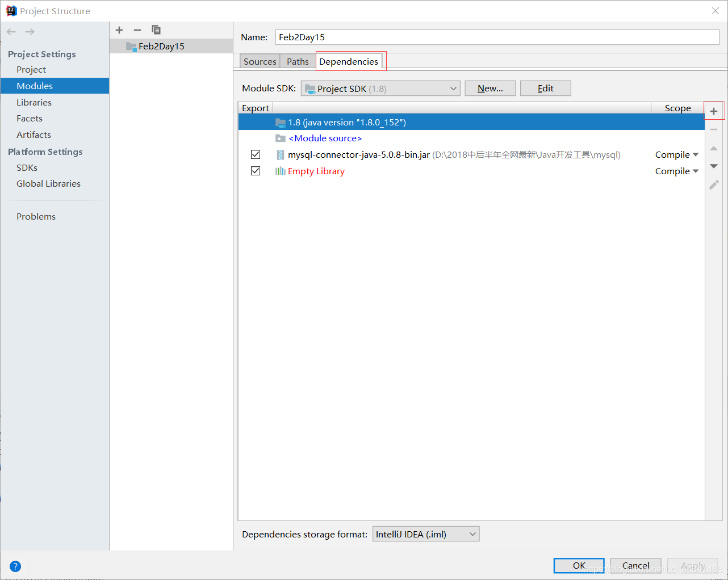This screenshot has width=728, height=580.
Task: Open Dependencies storage format dropdown
Action: coord(426,534)
